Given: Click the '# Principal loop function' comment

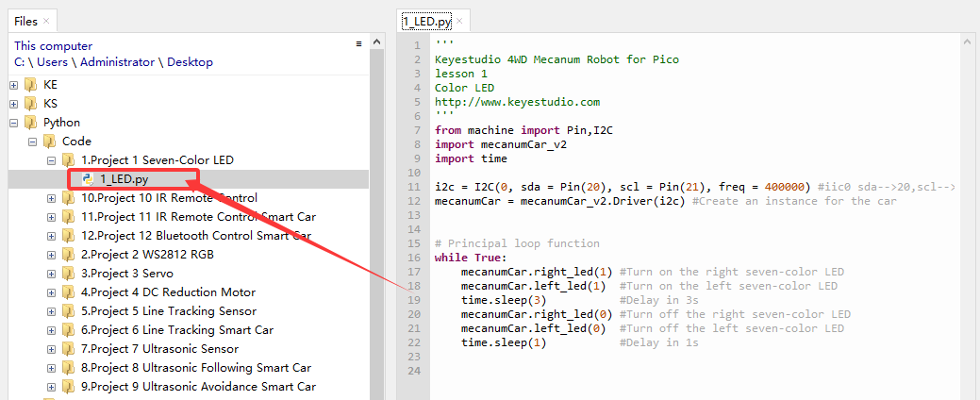Looking at the screenshot, I should pyautogui.click(x=517, y=243).
